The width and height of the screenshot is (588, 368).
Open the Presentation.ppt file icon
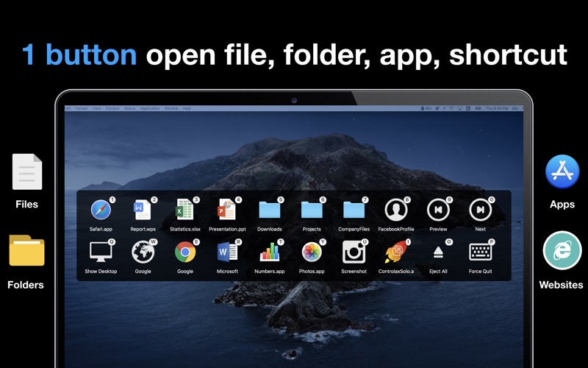point(227,210)
